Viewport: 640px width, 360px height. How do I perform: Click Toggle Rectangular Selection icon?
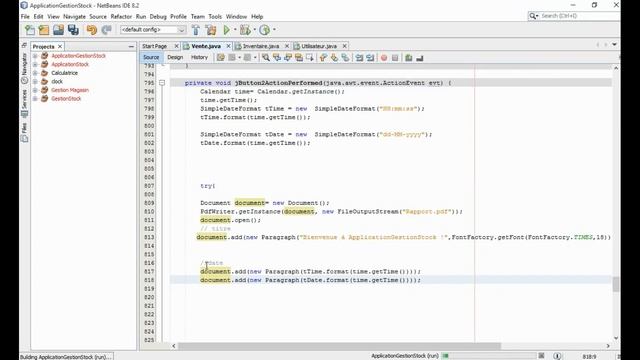tap(310, 58)
